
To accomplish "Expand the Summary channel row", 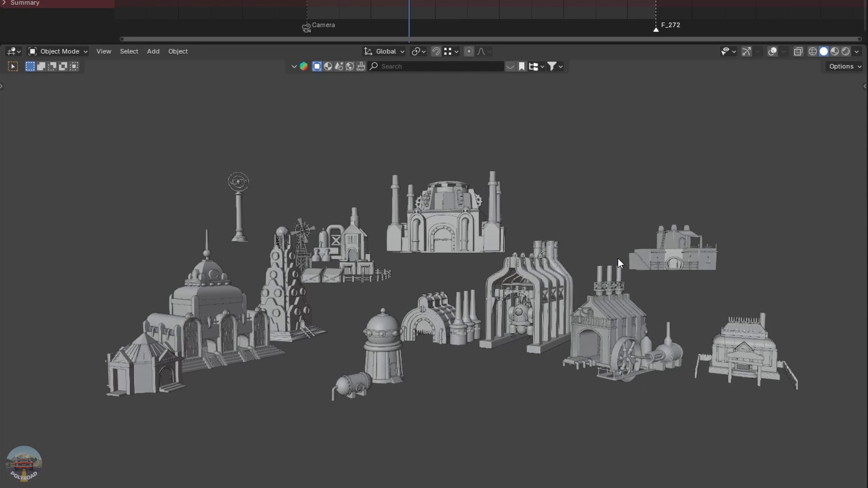I will 4,3.
